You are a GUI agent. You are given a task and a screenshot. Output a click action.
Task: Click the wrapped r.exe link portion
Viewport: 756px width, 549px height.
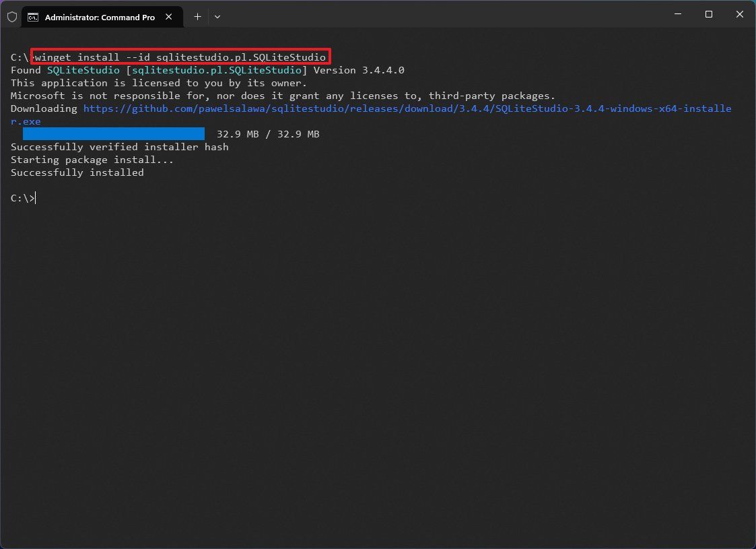[x=26, y=121]
